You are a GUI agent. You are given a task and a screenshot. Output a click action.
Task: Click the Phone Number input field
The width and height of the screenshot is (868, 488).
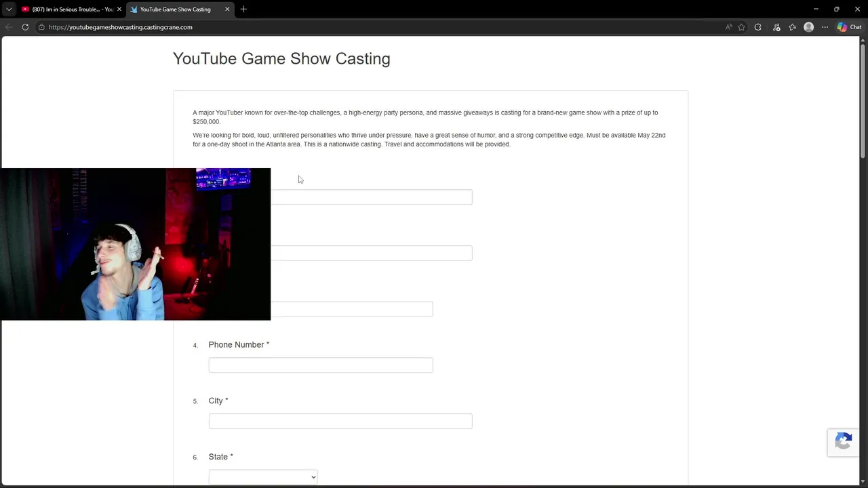pyautogui.click(x=321, y=365)
